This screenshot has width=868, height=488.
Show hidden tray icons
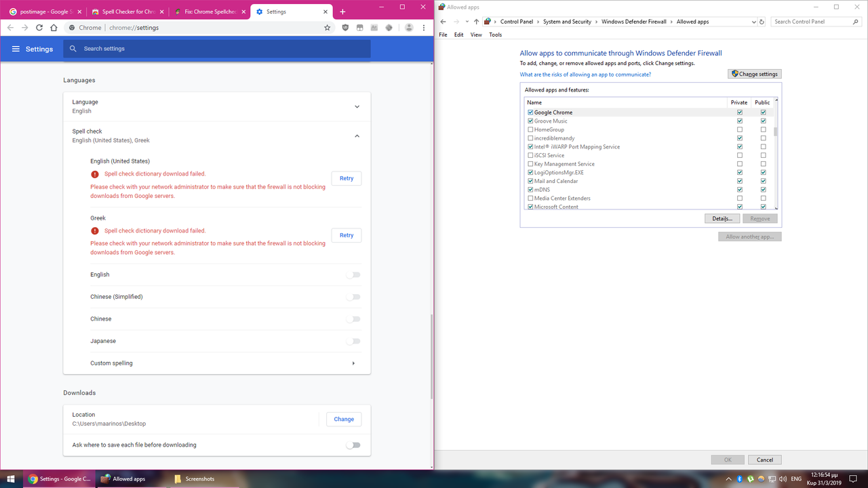click(729, 479)
